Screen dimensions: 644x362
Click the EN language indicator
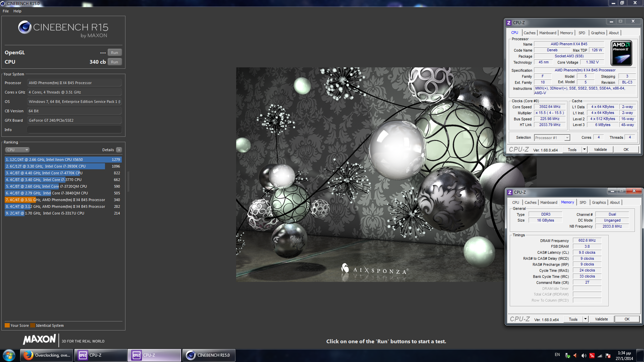[557, 355]
